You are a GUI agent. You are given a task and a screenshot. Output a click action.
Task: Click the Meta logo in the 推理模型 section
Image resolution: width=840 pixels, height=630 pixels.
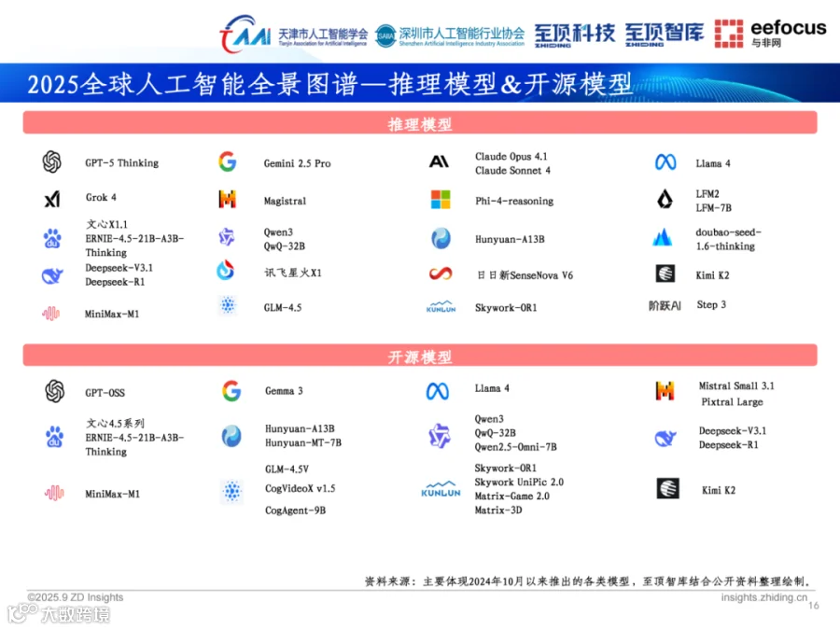coord(665,161)
